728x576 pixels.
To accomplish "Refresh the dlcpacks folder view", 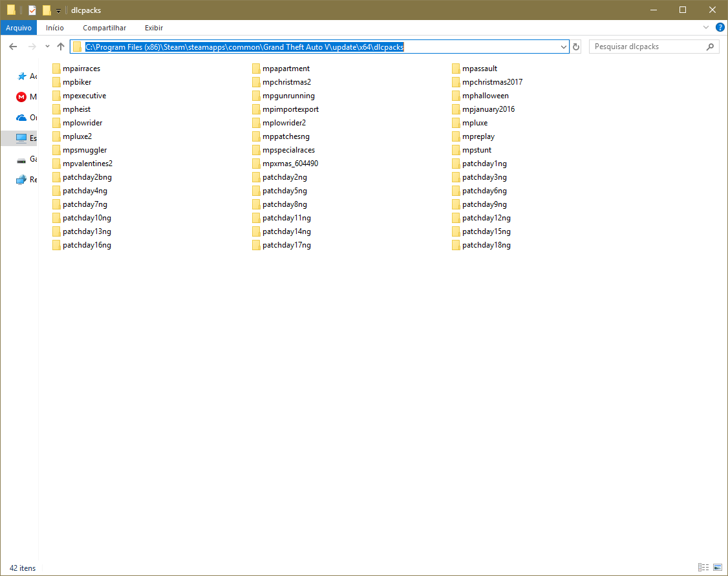I will click(x=575, y=47).
